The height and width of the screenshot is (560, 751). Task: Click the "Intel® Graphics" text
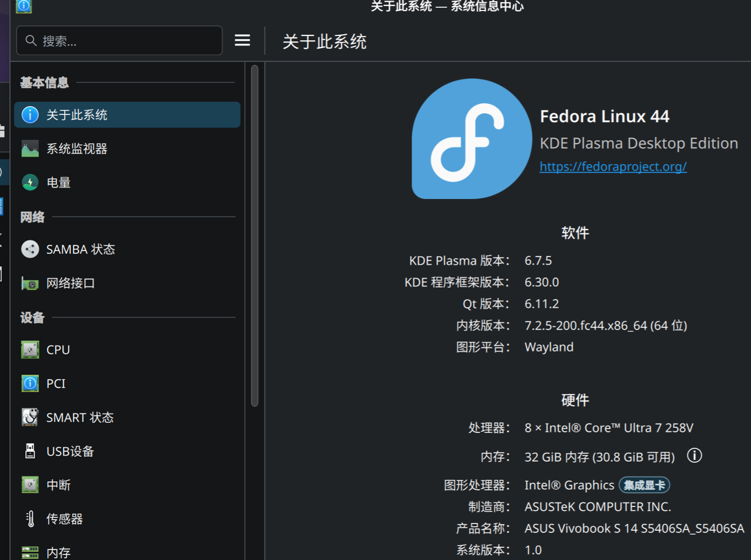[569, 485]
